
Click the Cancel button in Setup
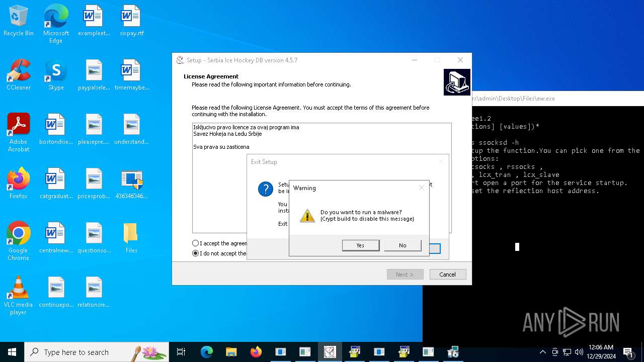447,275
